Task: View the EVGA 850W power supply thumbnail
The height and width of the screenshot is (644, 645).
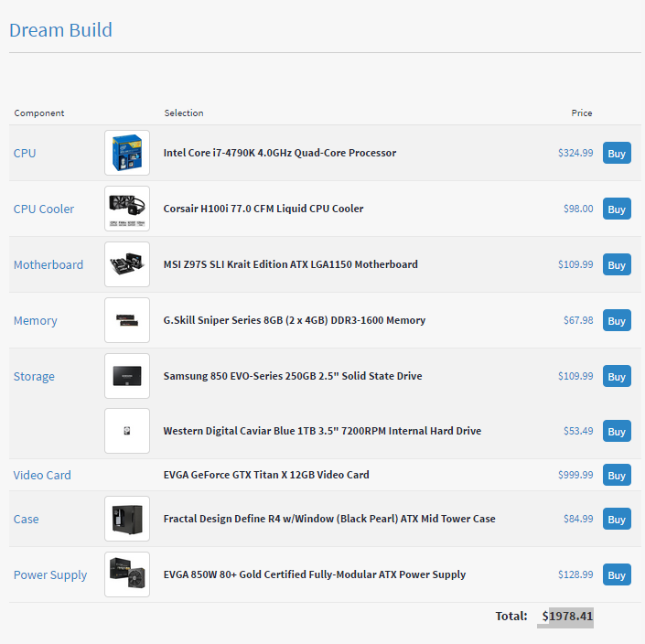Action: tap(127, 574)
